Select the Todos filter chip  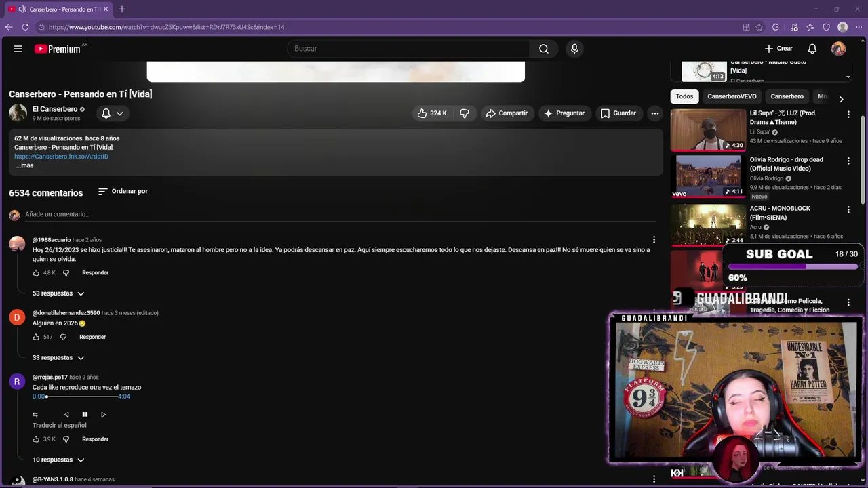684,96
